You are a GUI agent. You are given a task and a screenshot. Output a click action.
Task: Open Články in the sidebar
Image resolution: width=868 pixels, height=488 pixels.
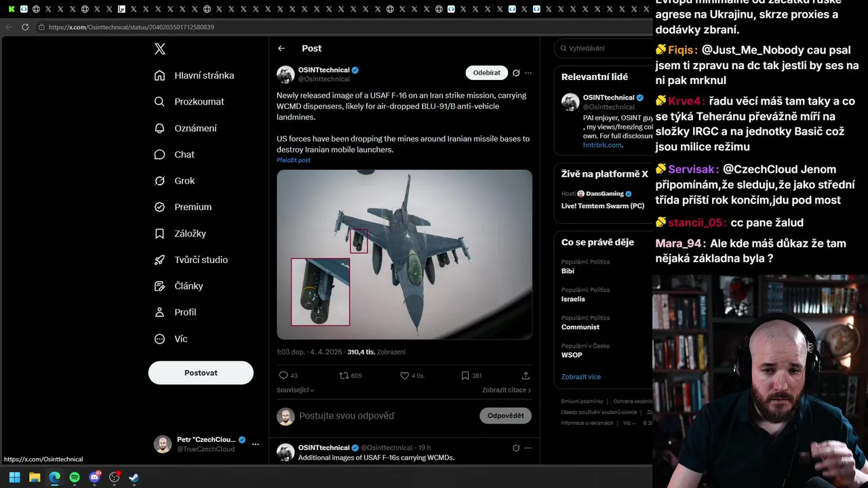point(179,286)
